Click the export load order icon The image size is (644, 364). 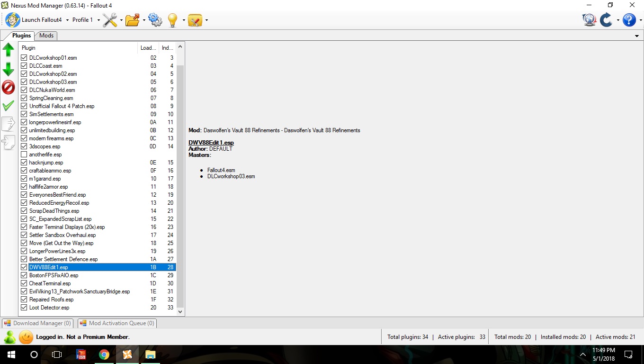tap(9, 124)
